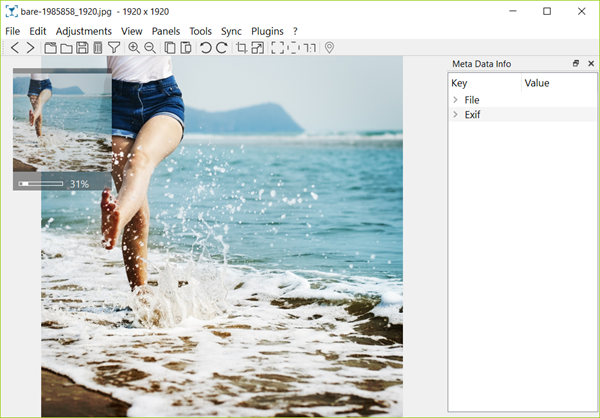Screen dimensions: 600x418
Task: Open the File menu
Action: tap(13, 31)
